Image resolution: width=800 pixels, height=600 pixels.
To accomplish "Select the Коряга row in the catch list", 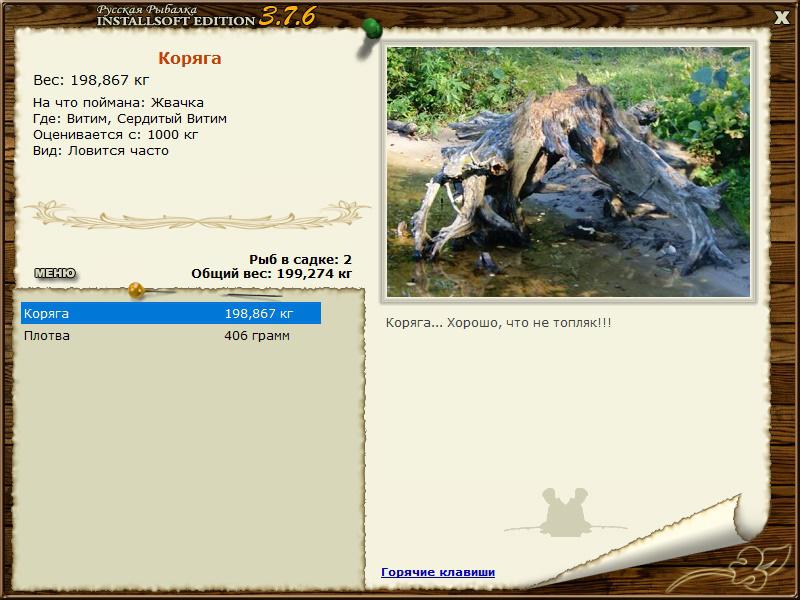I will 171,313.
